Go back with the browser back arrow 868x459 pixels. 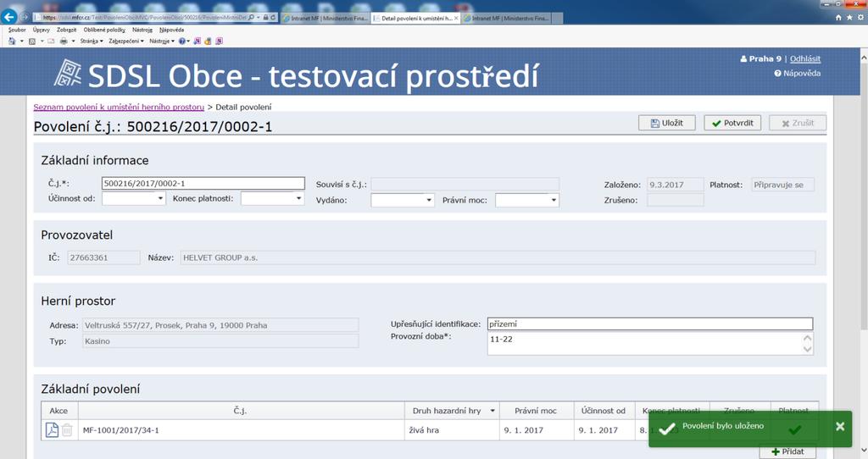coord(8,17)
